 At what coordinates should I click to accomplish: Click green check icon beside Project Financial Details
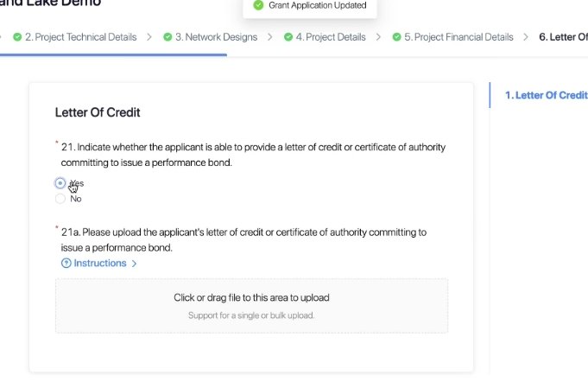(x=396, y=37)
